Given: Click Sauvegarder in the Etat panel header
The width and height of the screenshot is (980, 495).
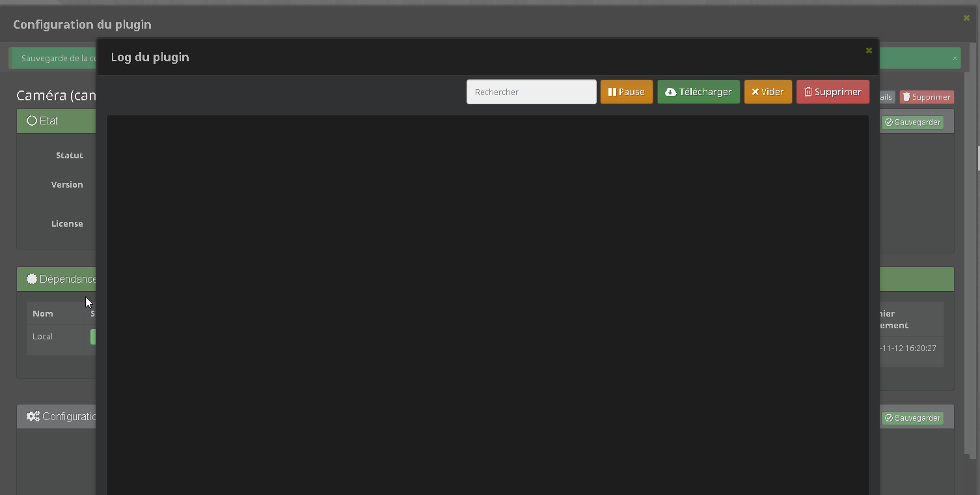Looking at the screenshot, I should coord(912,122).
